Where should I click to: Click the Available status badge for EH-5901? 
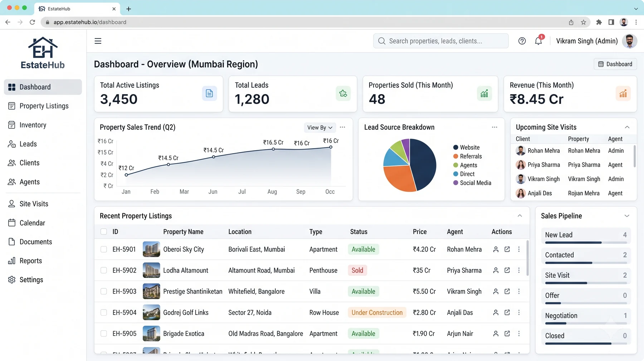(363, 249)
